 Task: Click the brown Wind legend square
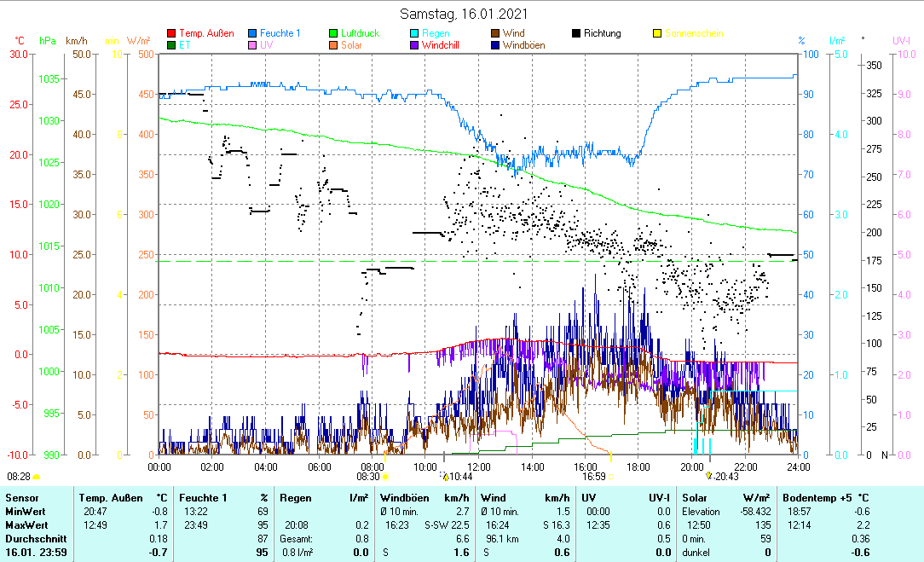pos(495,33)
